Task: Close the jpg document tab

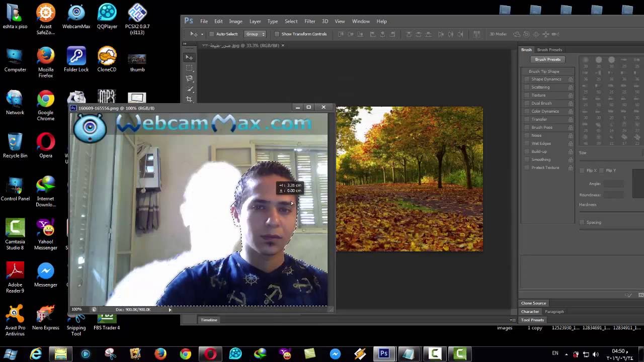Action: [283, 45]
